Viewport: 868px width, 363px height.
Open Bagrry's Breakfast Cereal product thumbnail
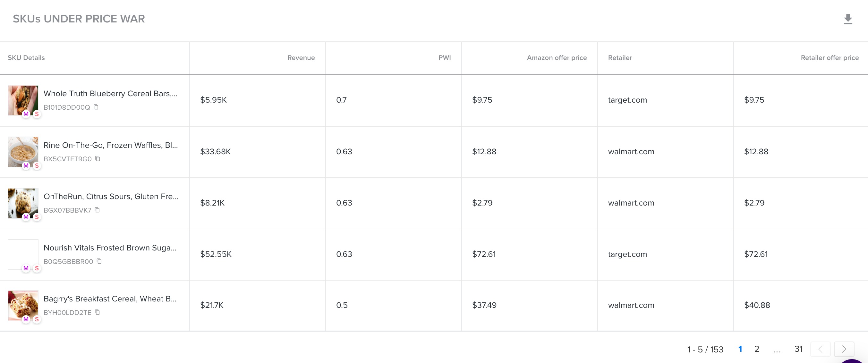click(23, 305)
